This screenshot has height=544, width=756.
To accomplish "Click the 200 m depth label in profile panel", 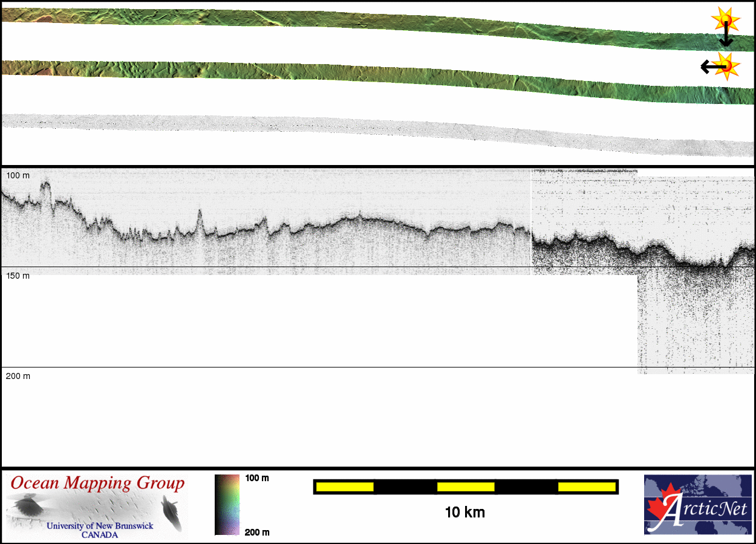I will pyautogui.click(x=18, y=376).
